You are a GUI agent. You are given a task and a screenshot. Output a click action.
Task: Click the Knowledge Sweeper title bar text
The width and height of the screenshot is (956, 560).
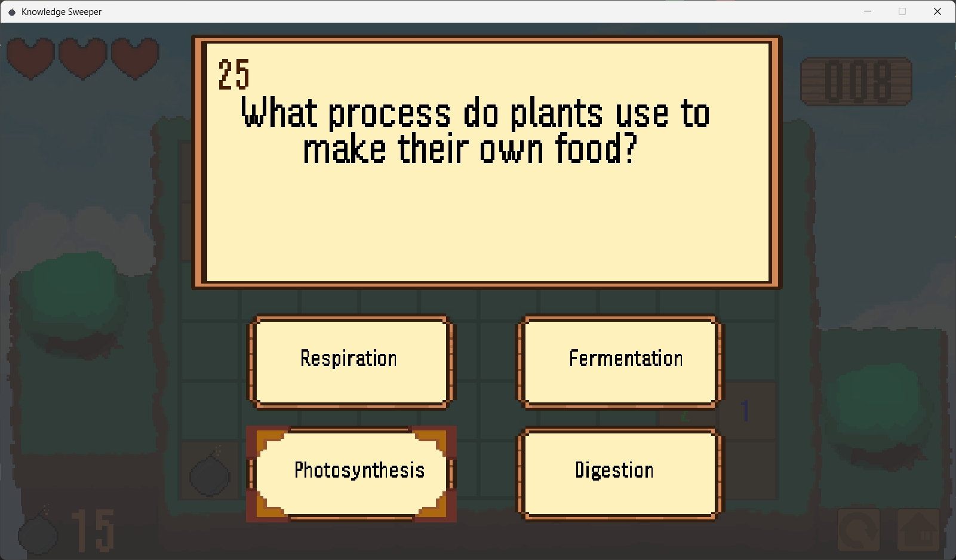click(x=62, y=11)
